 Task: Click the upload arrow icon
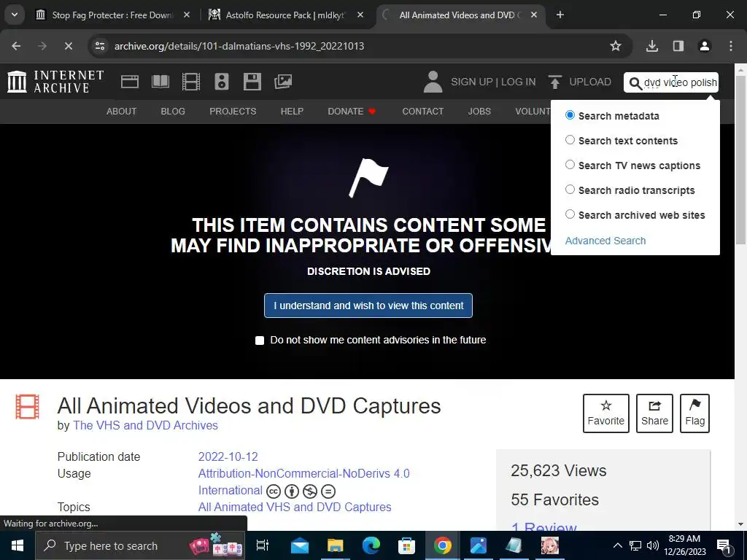coord(554,82)
